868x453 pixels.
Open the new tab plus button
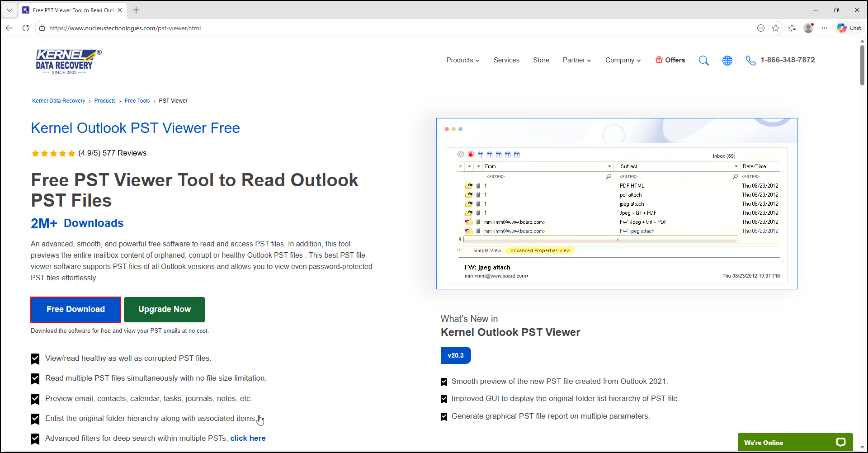[136, 10]
